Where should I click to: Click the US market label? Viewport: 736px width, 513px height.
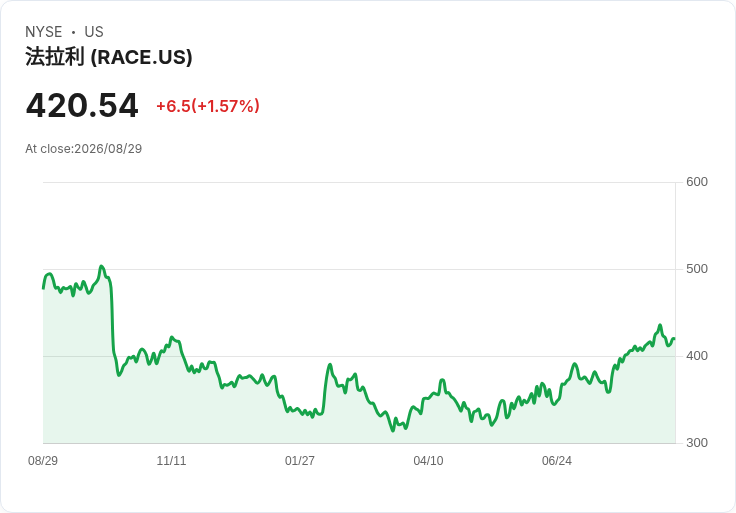click(x=94, y=32)
